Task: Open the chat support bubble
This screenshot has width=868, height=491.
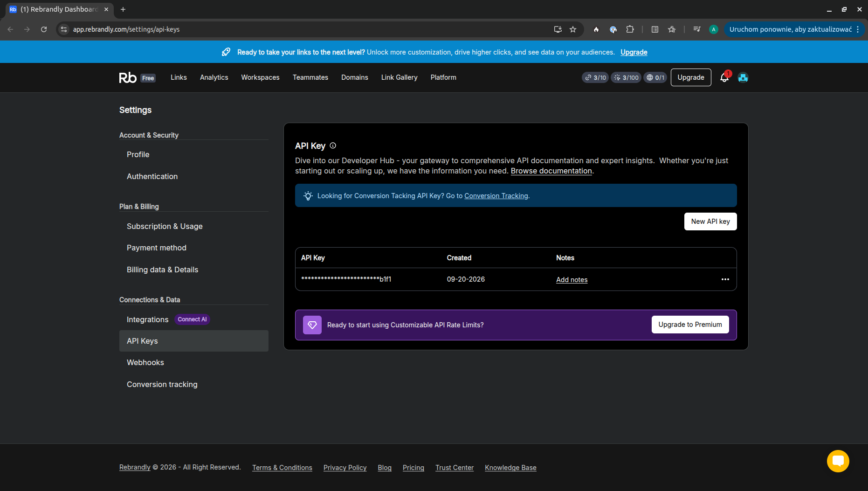Action: point(838,461)
